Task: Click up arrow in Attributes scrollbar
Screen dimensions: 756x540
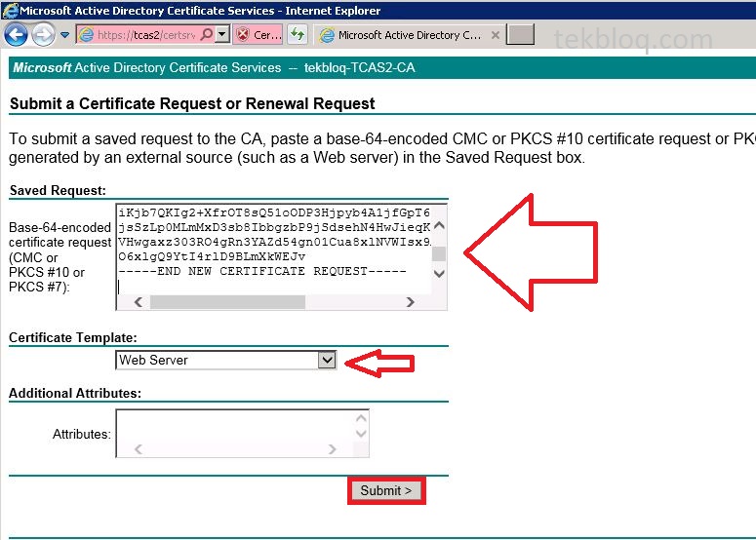Action: pos(361,418)
